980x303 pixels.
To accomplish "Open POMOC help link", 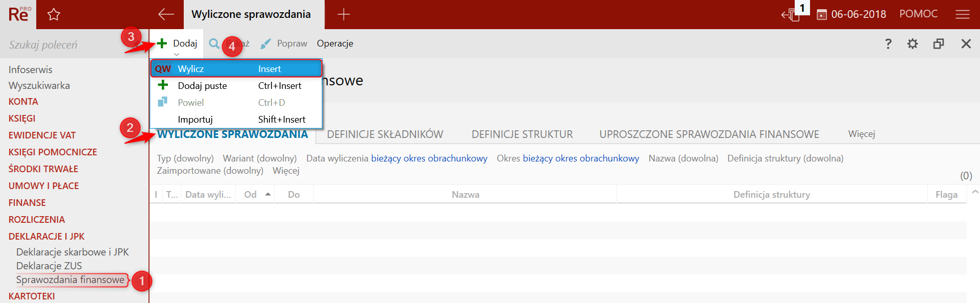I will [x=918, y=14].
